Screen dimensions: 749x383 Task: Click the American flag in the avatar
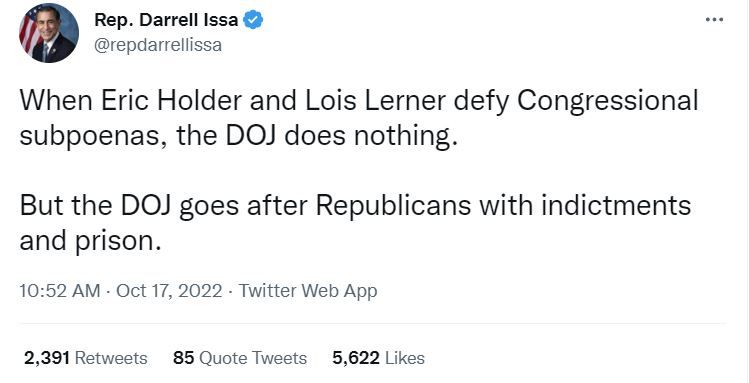(29, 33)
